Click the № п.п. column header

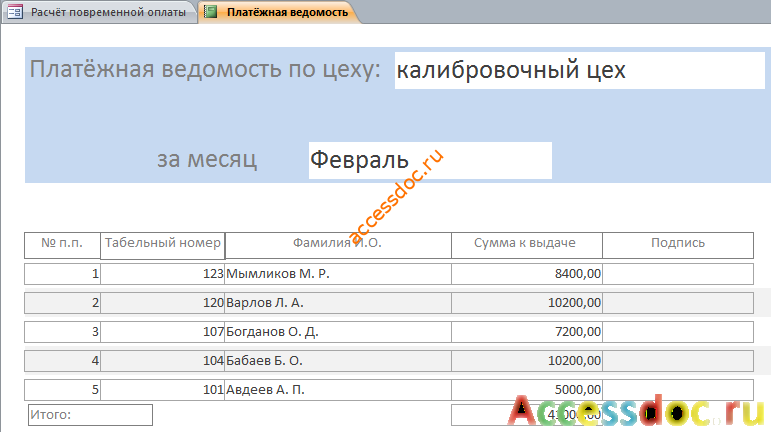pyautogui.click(x=62, y=245)
